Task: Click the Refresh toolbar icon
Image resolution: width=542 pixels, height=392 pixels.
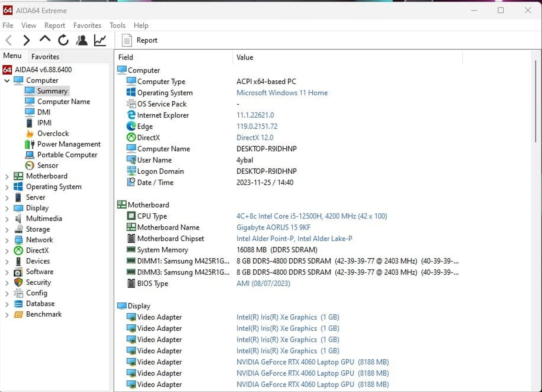Action: pos(63,40)
